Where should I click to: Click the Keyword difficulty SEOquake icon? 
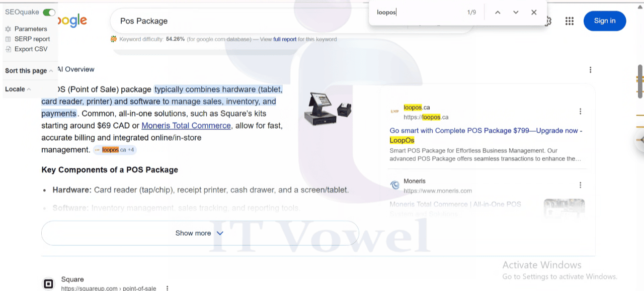tap(114, 39)
